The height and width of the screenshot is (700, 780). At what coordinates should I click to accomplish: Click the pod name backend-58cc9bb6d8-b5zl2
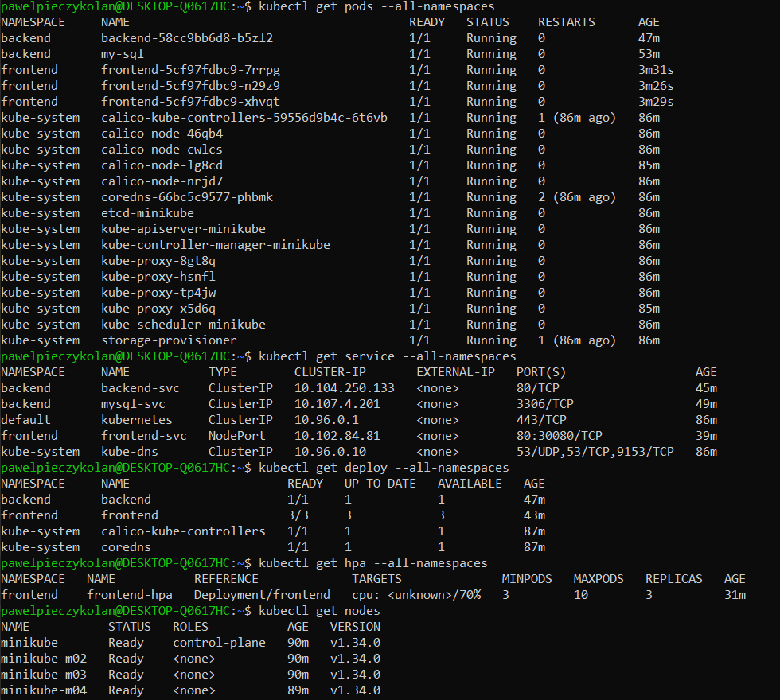[x=187, y=38]
